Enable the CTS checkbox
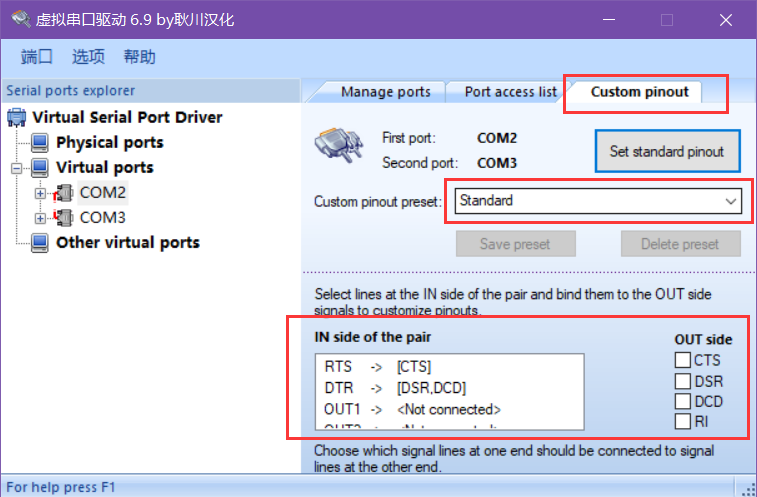The height and width of the screenshot is (497, 757). [x=682, y=360]
